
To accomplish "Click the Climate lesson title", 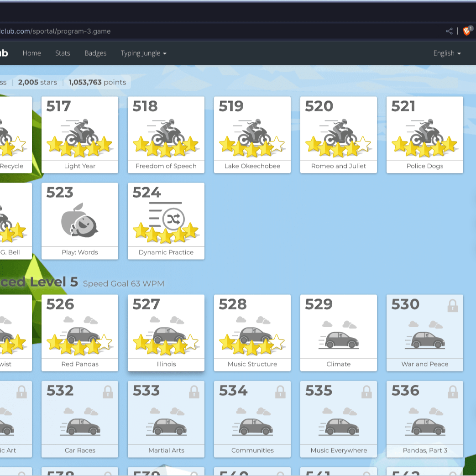I will (339, 364).
